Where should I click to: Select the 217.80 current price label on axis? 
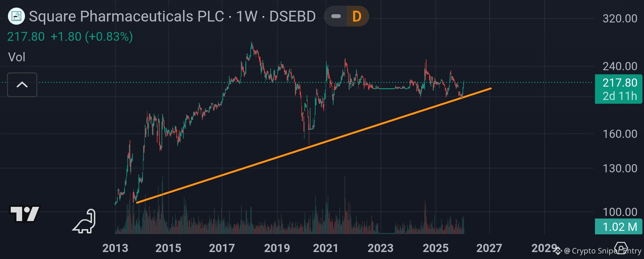point(620,83)
